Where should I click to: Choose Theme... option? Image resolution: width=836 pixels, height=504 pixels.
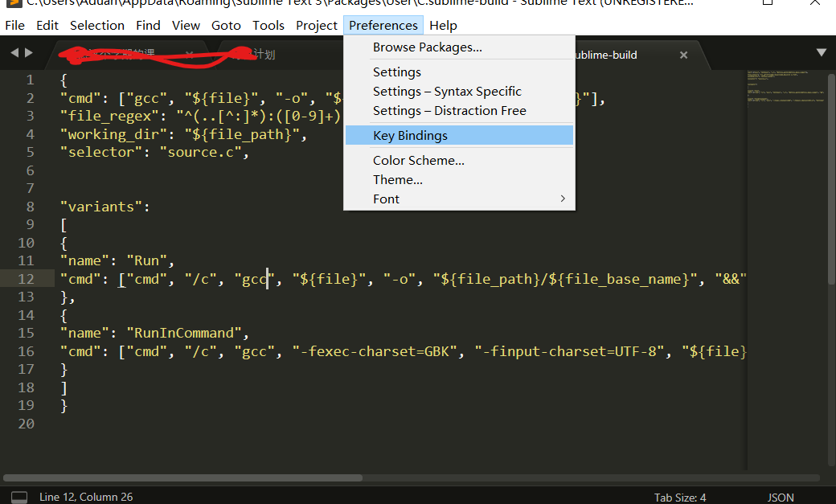pos(459,180)
